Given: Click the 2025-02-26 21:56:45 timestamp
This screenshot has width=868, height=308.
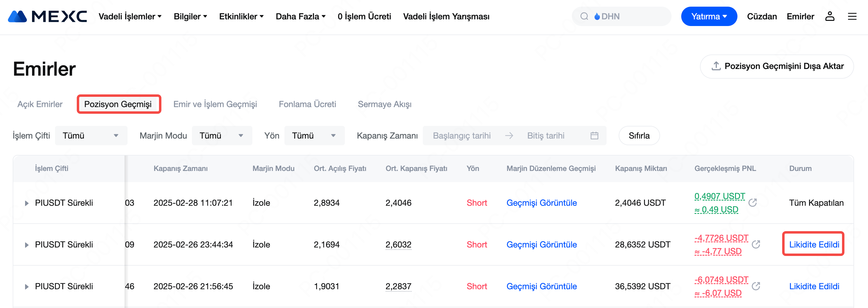Looking at the screenshot, I should (193, 287).
